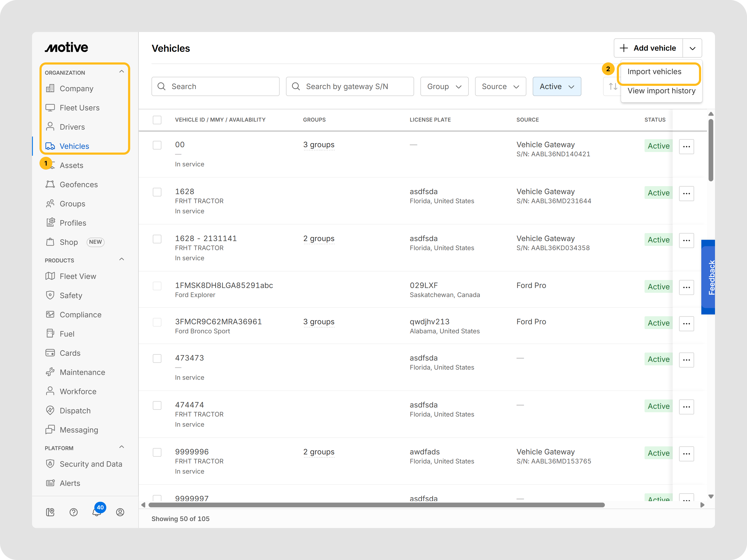Open more options for vehicle 1628
The height and width of the screenshot is (560, 747).
[686, 193]
